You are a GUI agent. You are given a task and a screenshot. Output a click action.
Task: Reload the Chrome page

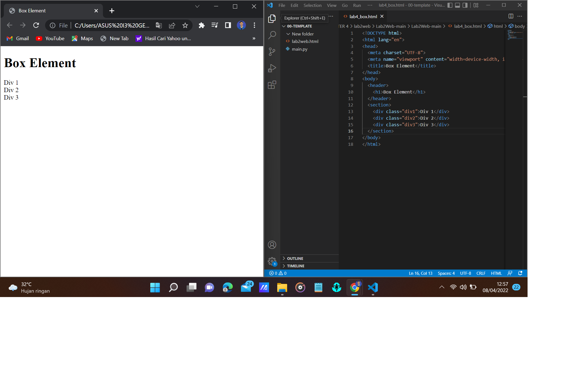tap(36, 25)
